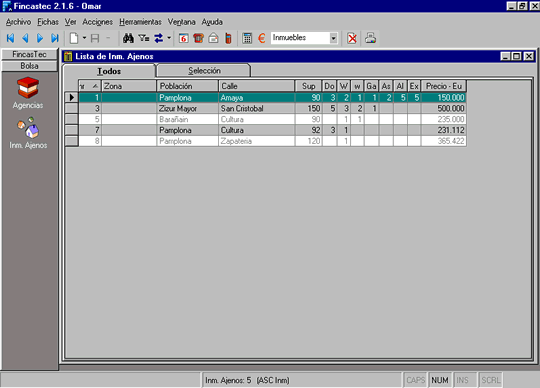Open Agencias sidebar icon
Screen dimensions: 540x388
point(28,88)
